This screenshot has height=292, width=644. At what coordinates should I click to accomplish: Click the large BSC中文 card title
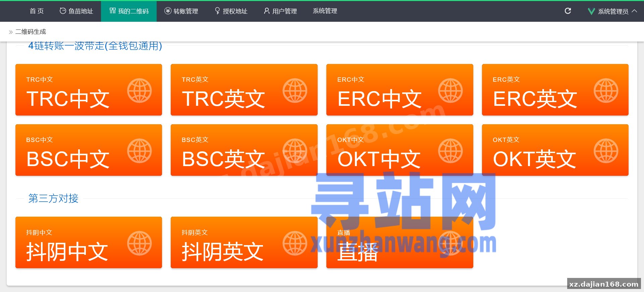[68, 159]
